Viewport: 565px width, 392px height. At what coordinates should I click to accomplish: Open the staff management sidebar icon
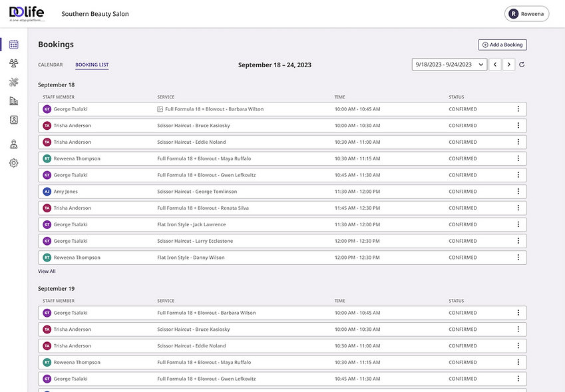pos(13,63)
